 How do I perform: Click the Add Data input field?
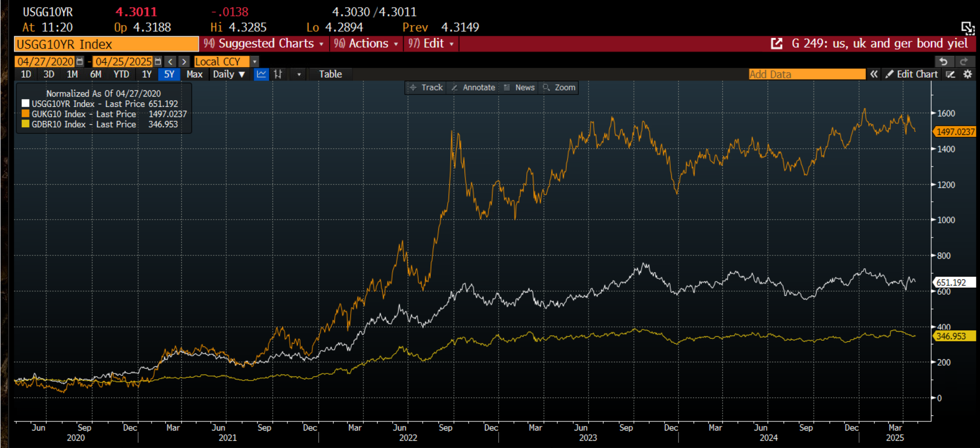(x=807, y=74)
